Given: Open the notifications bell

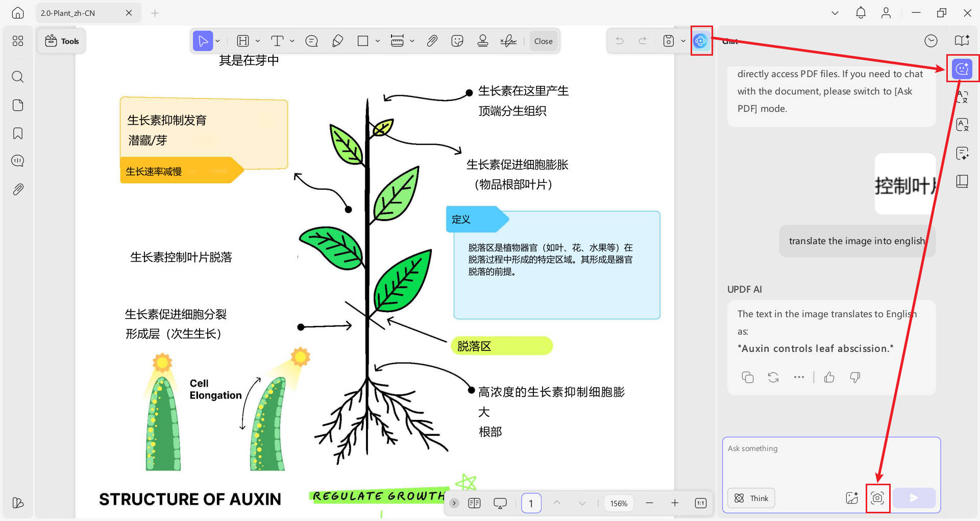Looking at the screenshot, I should click(x=861, y=13).
